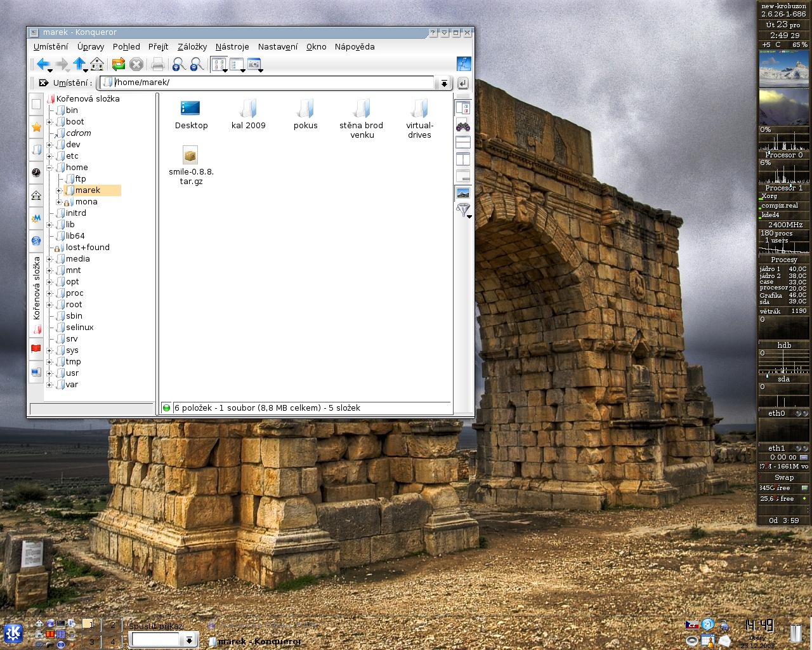Screen dimensions: 812x650
Task: Open the Desktop folder icon
Action: (191, 114)
